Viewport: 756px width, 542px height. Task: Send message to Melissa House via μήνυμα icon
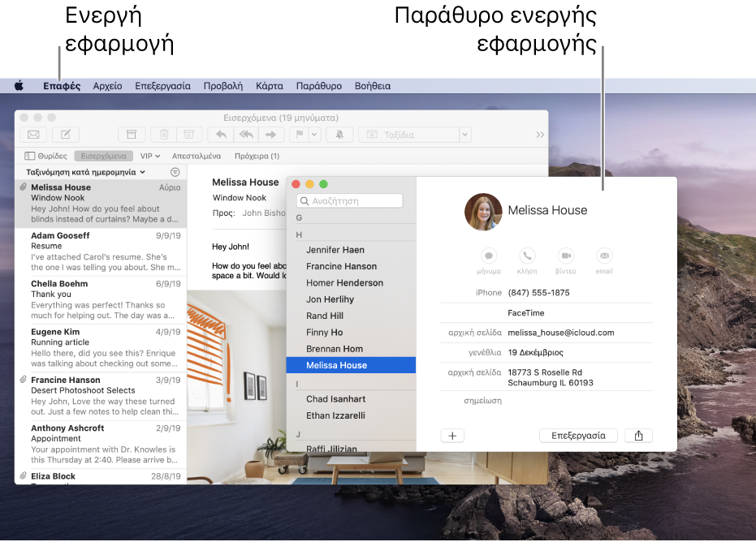coord(488,256)
